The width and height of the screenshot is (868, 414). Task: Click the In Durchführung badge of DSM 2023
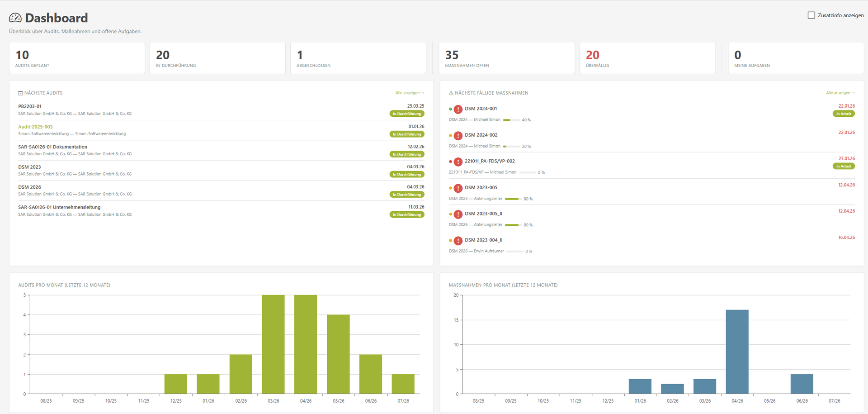point(407,174)
